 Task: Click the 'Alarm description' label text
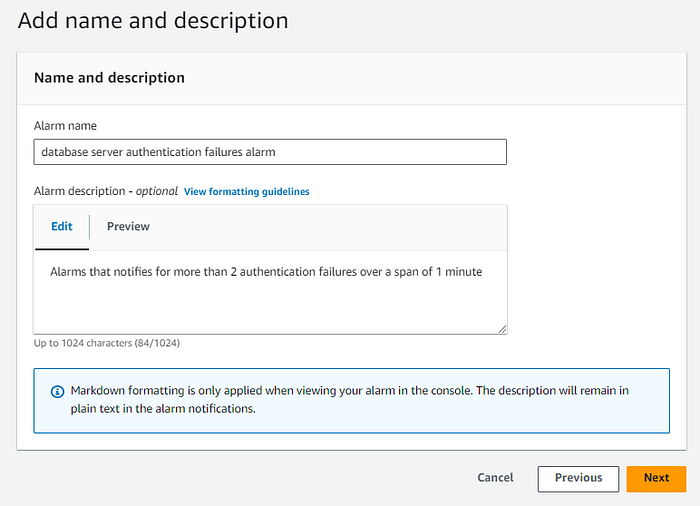click(x=79, y=191)
